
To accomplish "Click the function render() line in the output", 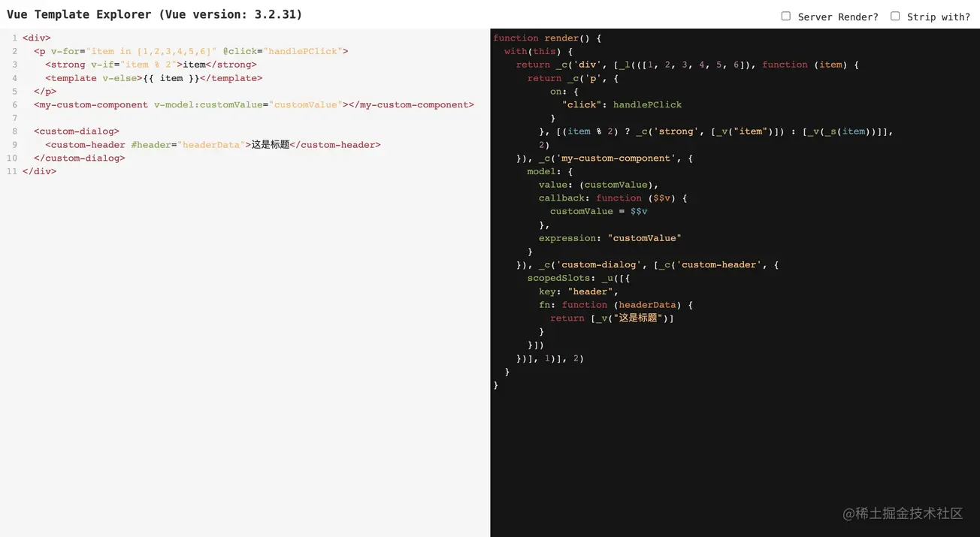I will (x=547, y=38).
